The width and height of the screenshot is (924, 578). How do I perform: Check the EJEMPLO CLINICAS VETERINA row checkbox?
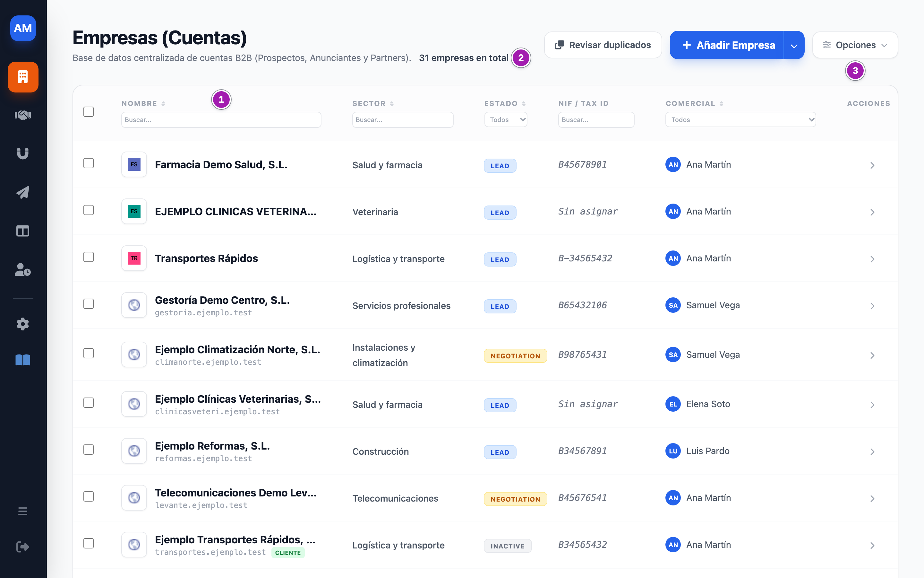pos(89,210)
